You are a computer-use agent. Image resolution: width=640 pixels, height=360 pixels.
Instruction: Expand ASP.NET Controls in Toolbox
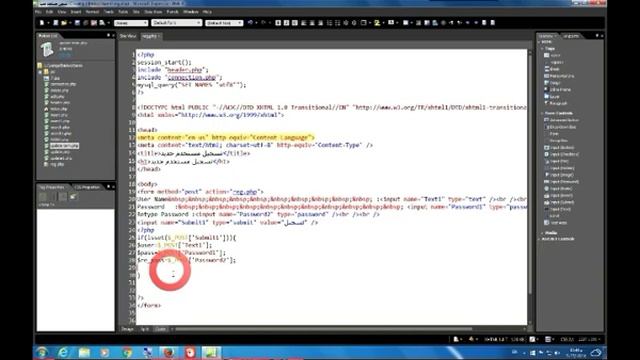(540, 239)
